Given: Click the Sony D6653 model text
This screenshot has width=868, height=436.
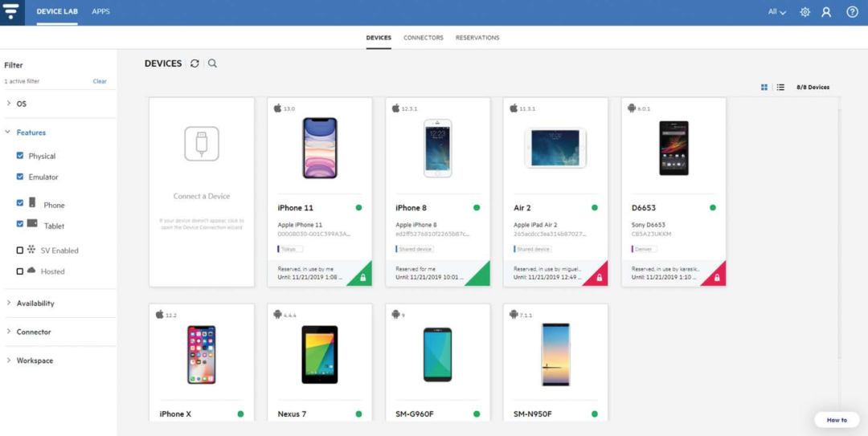Looking at the screenshot, I should click(x=649, y=225).
